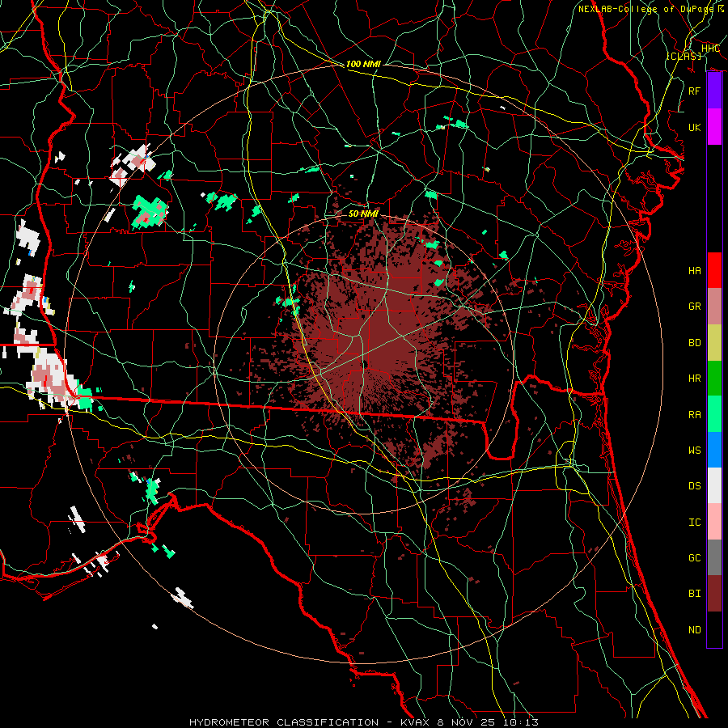This screenshot has height=728, width=728.
Task: Click the magenta UK legend color swatch
Action: pyautogui.click(x=714, y=127)
